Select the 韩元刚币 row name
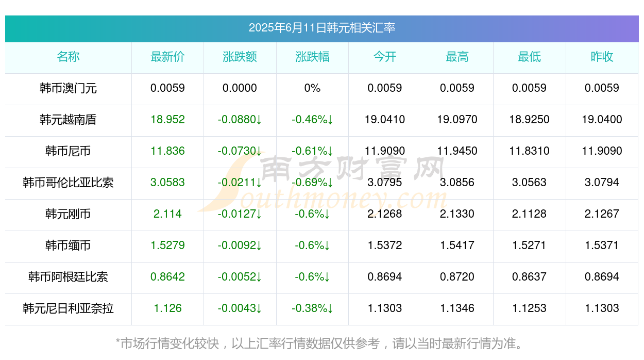Viewport: 644px width, 360px height. [68, 214]
